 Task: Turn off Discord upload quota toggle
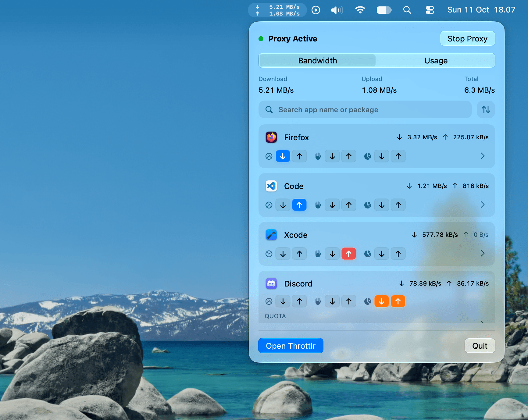point(398,301)
